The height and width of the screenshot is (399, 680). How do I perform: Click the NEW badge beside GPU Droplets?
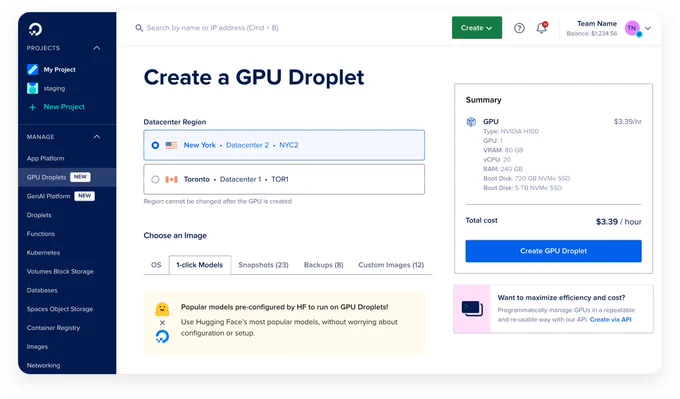click(80, 177)
